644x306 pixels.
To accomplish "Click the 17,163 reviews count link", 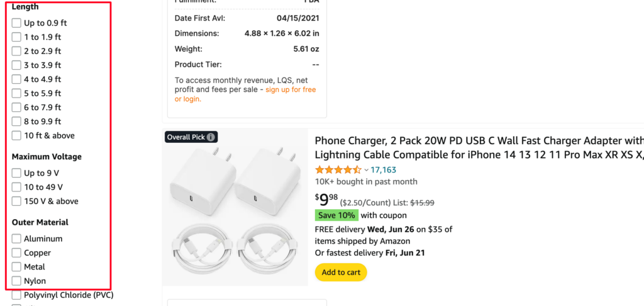I will pyautogui.click(x=383, y=170).
